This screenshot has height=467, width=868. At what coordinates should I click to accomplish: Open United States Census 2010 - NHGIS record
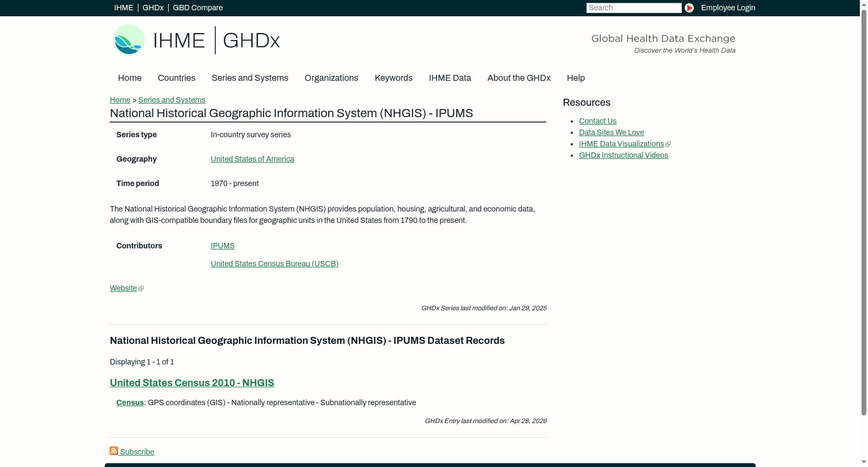[x=192, y=383]
